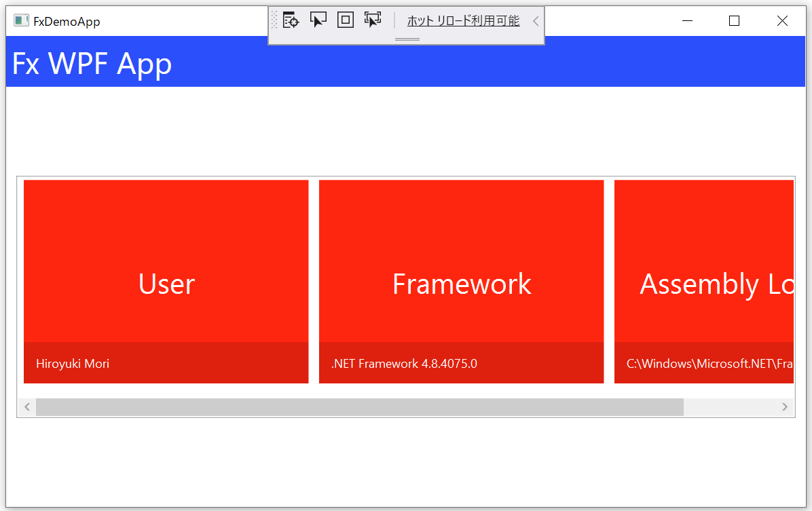
Task: Click the horizontal scrollbar right arrow
Action: (785, 407)
